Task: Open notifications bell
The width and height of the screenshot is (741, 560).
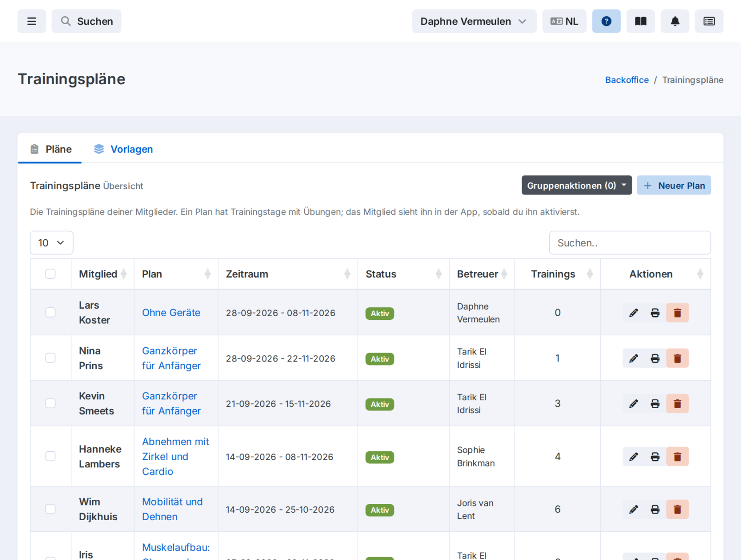Action: (x=675, y=21)
